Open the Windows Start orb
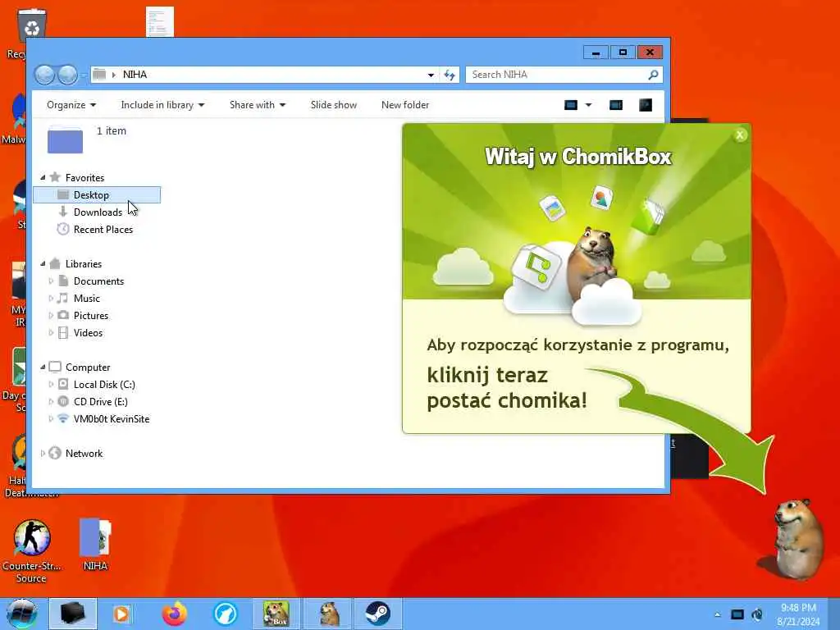Viewport: 840px width, 630px height. (x=22, y=614)
